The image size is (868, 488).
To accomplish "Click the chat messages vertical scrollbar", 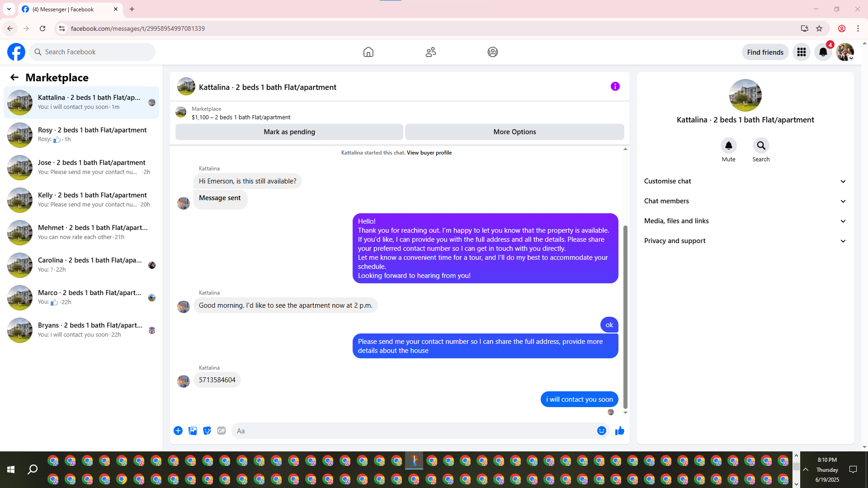I will 625,316.
